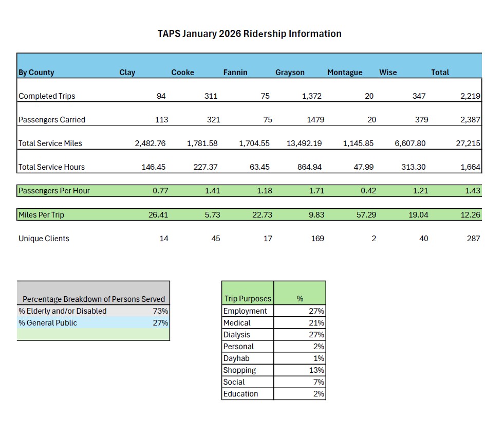Select the Completed Trips row label

[47, 96]
